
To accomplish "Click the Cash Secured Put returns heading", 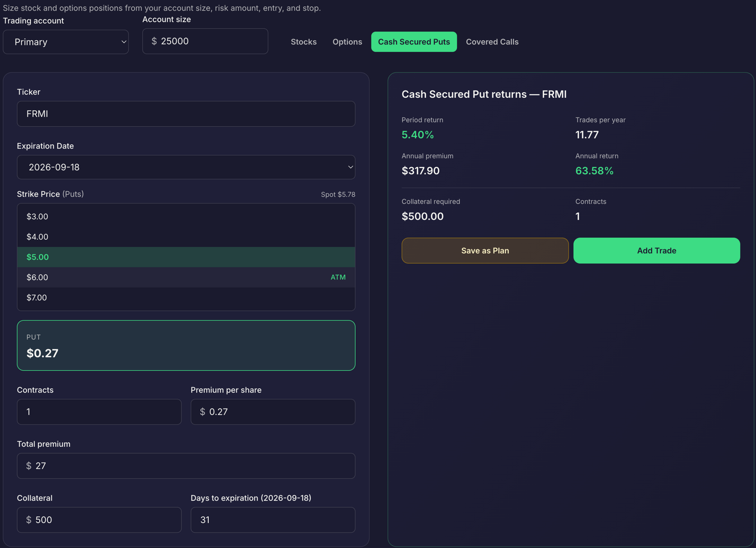I will pyautogui.click(x=484, y=94).
